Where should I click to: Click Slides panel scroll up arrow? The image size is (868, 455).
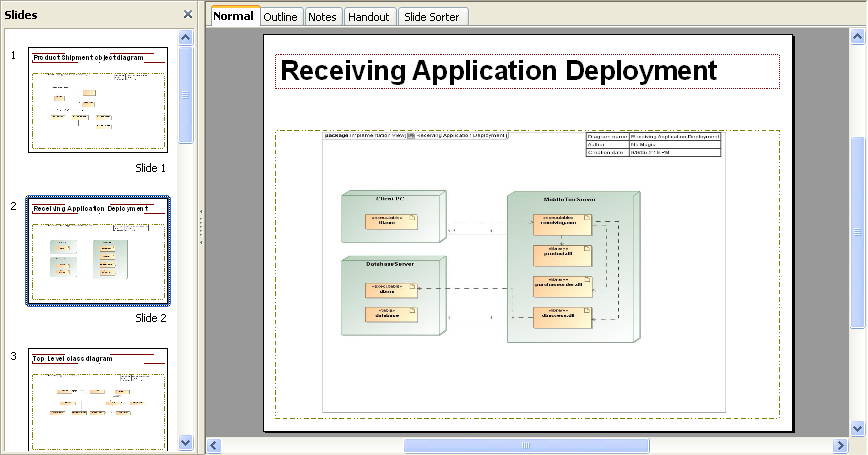186,38
